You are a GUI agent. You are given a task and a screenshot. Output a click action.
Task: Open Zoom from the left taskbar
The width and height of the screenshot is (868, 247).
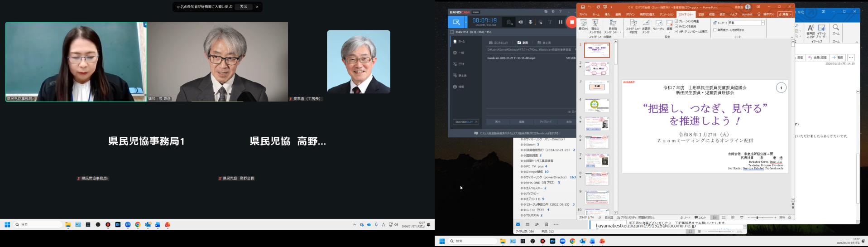[128, 224]
